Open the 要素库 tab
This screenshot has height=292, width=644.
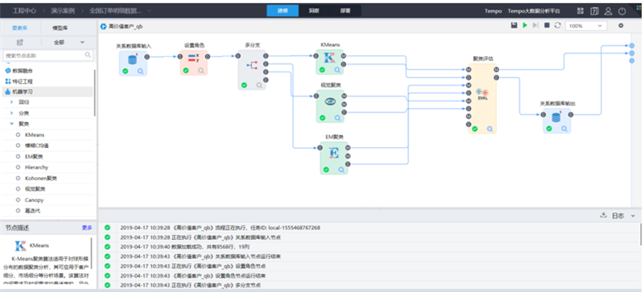click(x=20, y=28)
